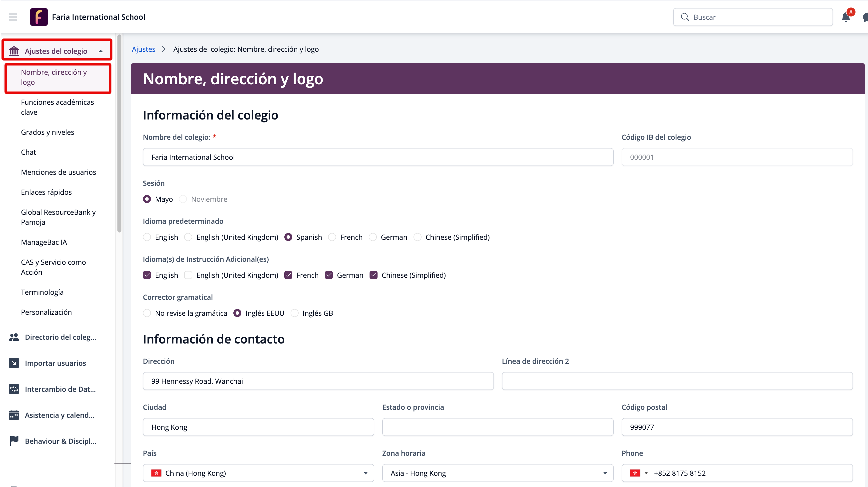
Task: Open the País country dropdown
Action: point(258,473)
